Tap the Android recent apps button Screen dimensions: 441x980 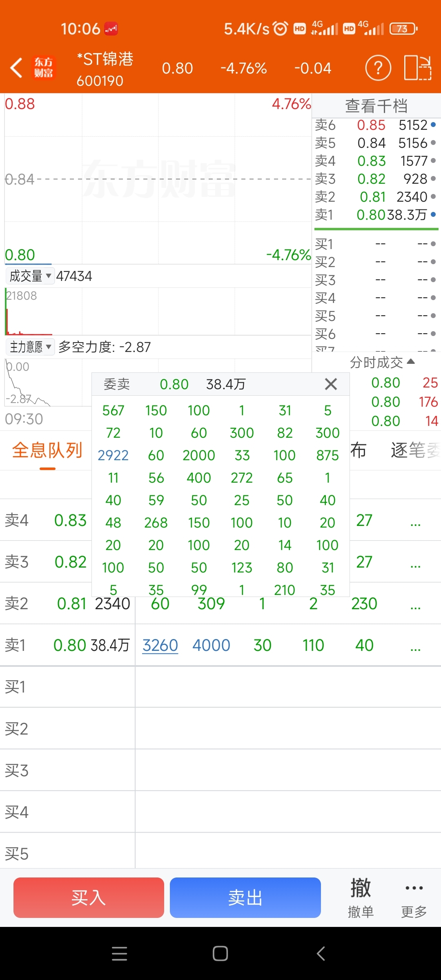(x=119, y=953)
